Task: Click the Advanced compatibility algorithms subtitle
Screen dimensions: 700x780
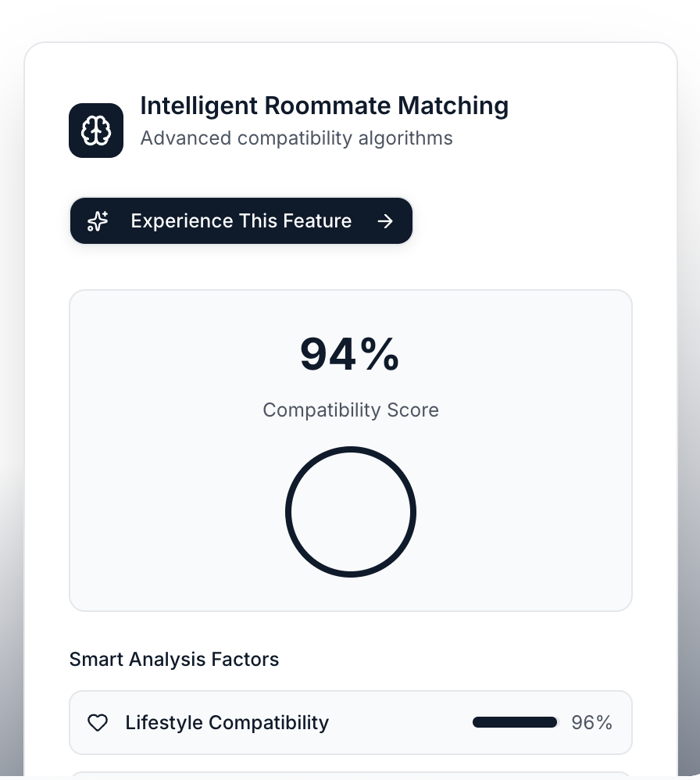Action: click(x=296, y=138)
